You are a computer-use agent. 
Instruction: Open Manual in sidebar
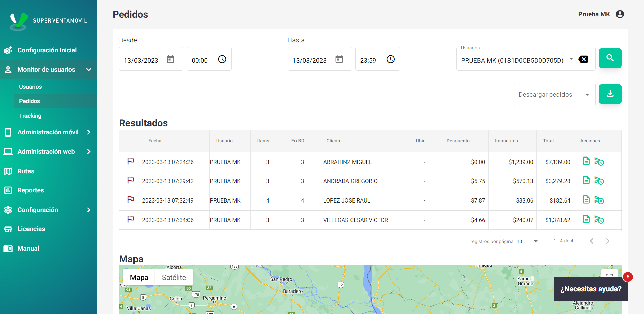click(x=48, y=249)
